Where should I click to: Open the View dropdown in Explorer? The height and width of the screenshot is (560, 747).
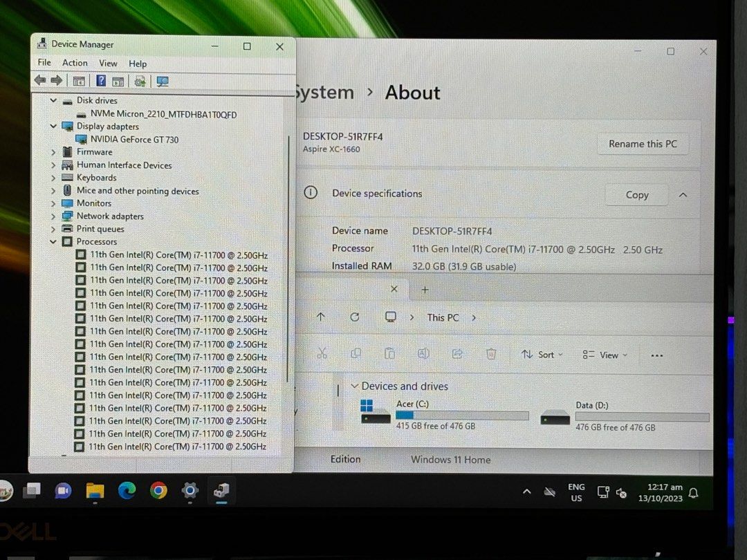(605, 355)
